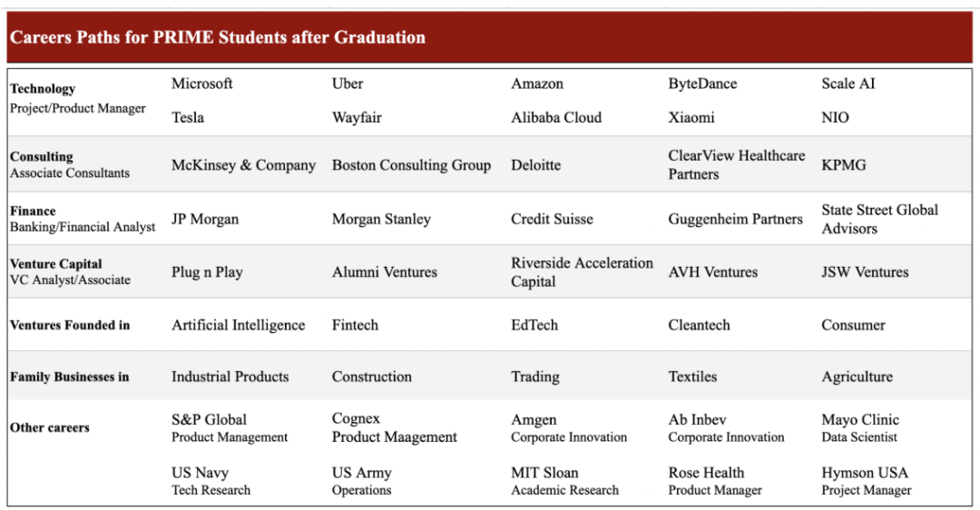Select the S&P Global Product Management entry
980x510 pixels.
pos(230,427)
